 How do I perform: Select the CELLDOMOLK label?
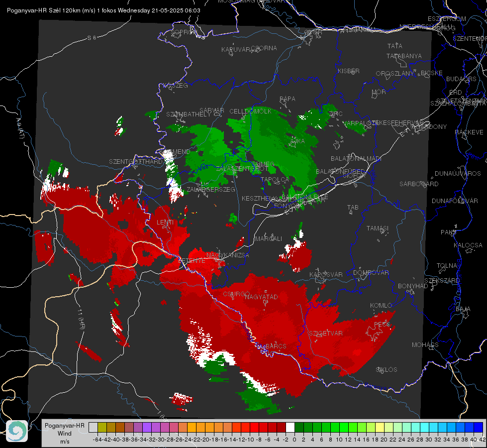[250, 111]
